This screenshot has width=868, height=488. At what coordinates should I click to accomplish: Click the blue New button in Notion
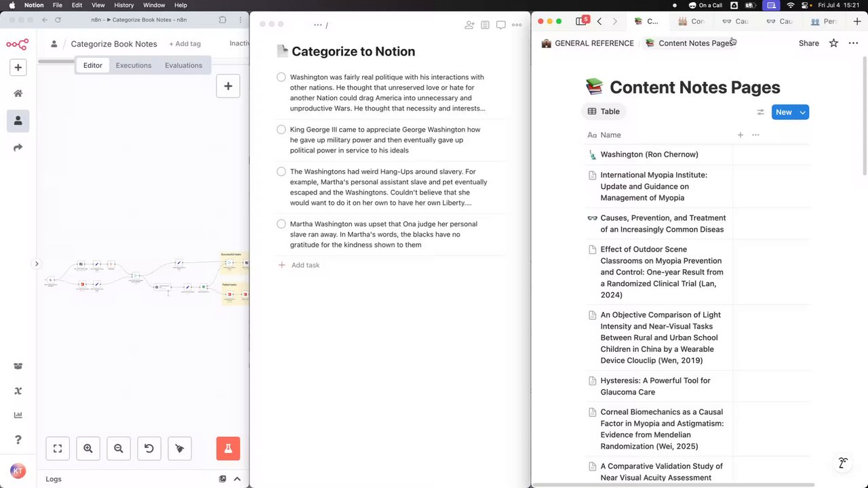coord(784,112)
